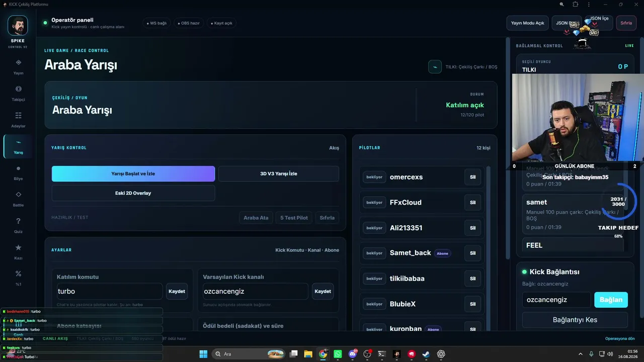Viewport: 644px width, 362px height.
Task: Open the browser zoom magnifier icon
Action: click(x=561, y=5)
